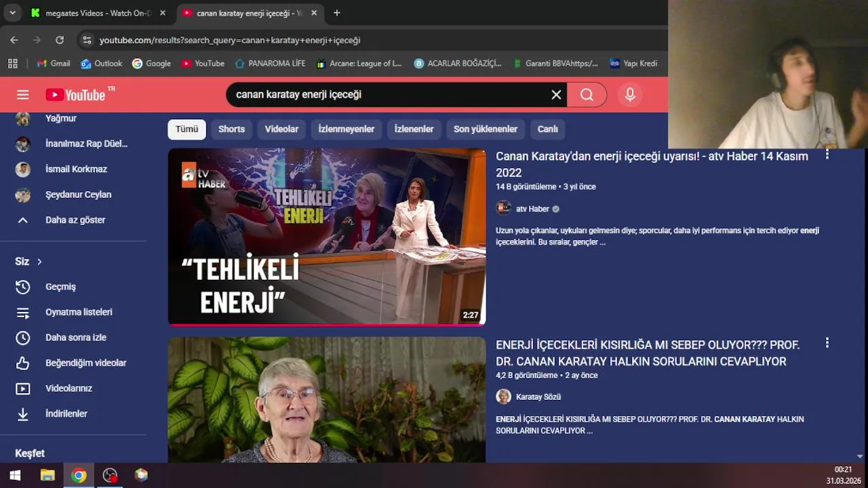Open File Explorer from the taskbar

47,475
